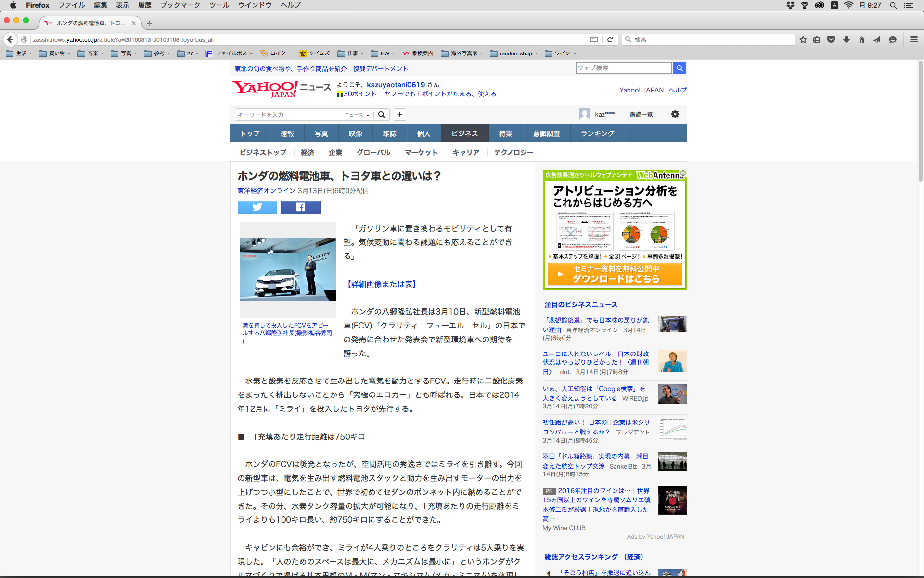924x578 pixels.
Task: Click the page vertical scrollbar
Action: [920, 120]
